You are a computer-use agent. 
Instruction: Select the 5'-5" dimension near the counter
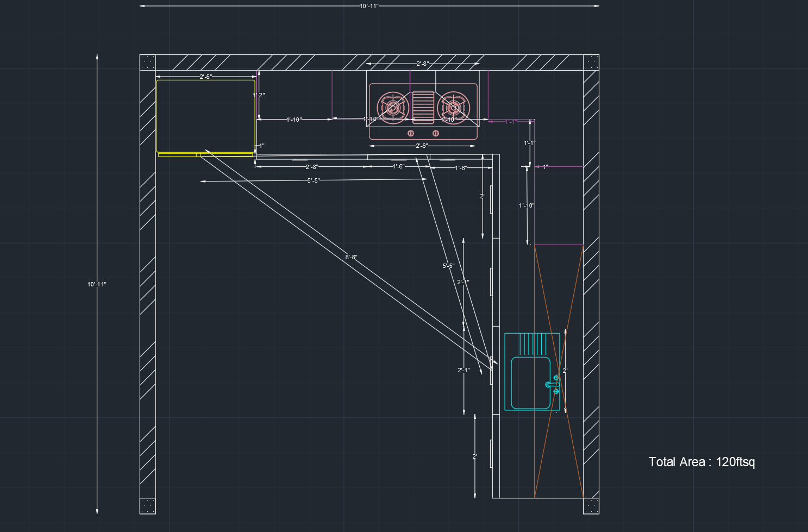(312, 179)
